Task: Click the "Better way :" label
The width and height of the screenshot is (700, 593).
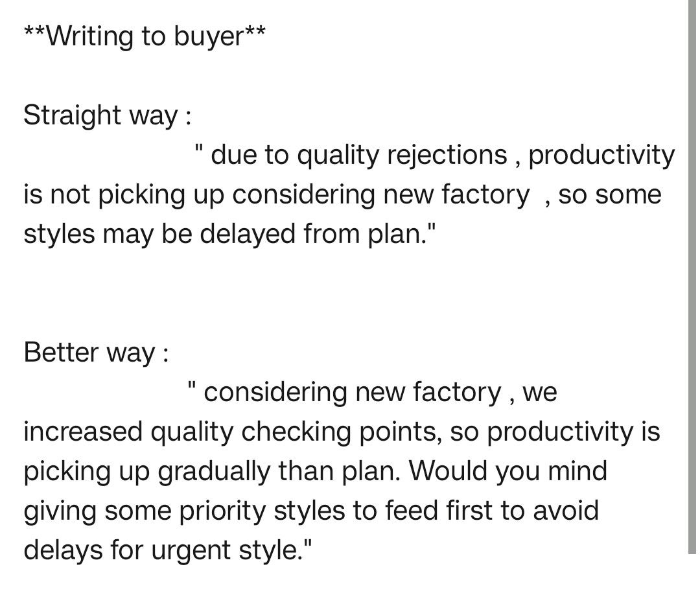Action: (x=96, y=353)
